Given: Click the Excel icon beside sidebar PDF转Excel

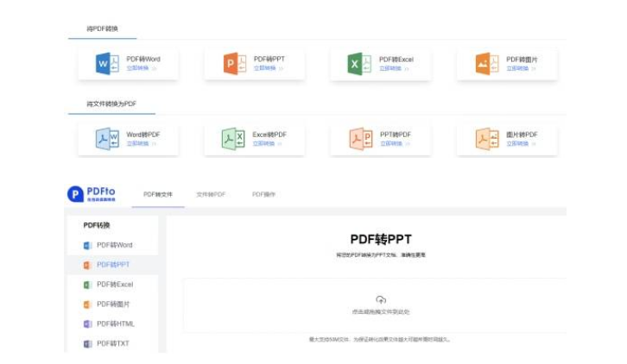Looking at the screenshot, I should click(x=87, y=285).
